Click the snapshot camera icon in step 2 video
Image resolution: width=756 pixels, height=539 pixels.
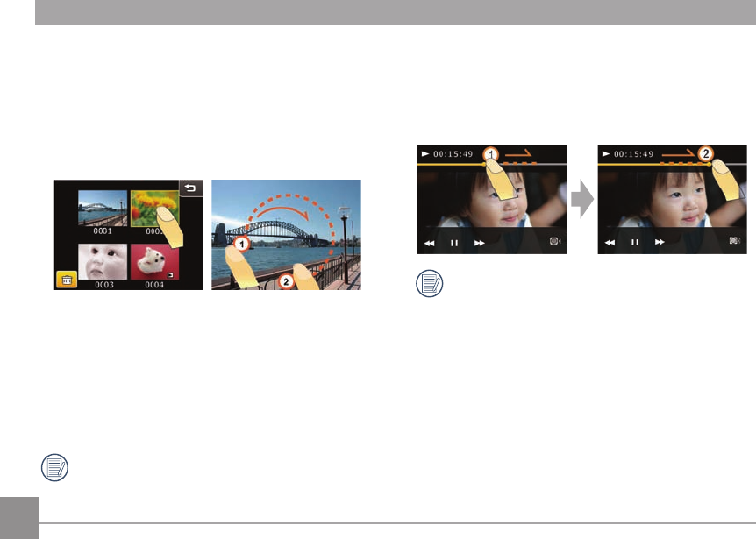point(735,240)
